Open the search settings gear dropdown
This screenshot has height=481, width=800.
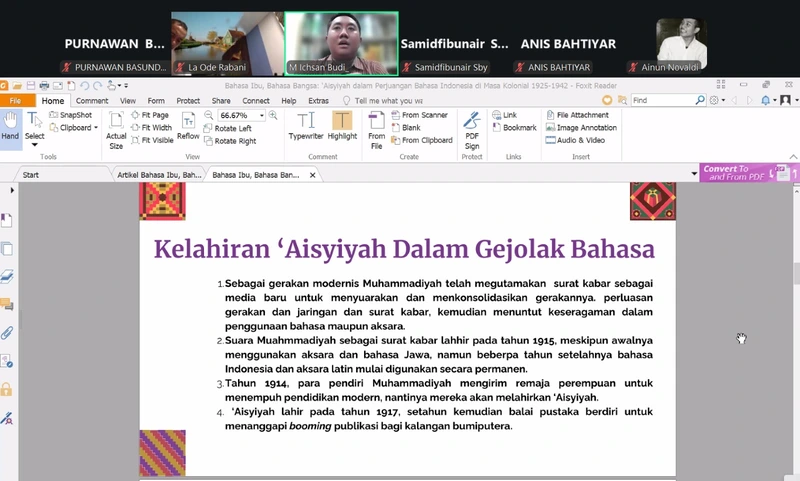tap(717, 100)
